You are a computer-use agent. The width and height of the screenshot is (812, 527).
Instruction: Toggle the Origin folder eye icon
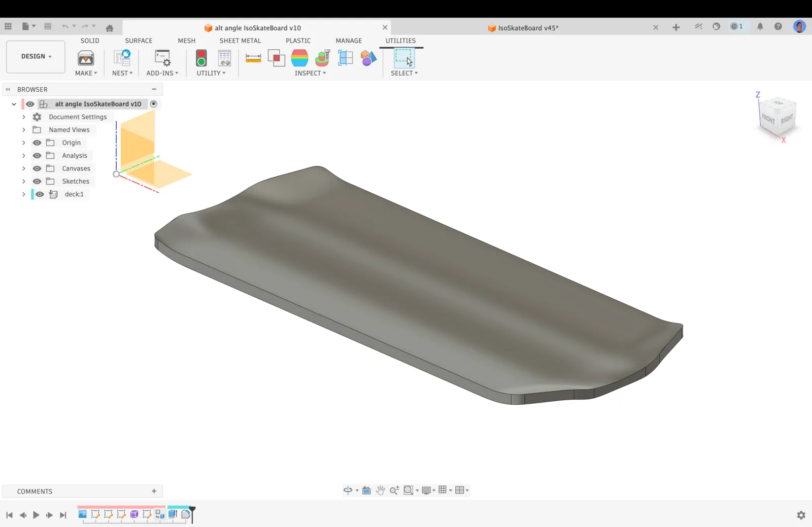(37, 143)
